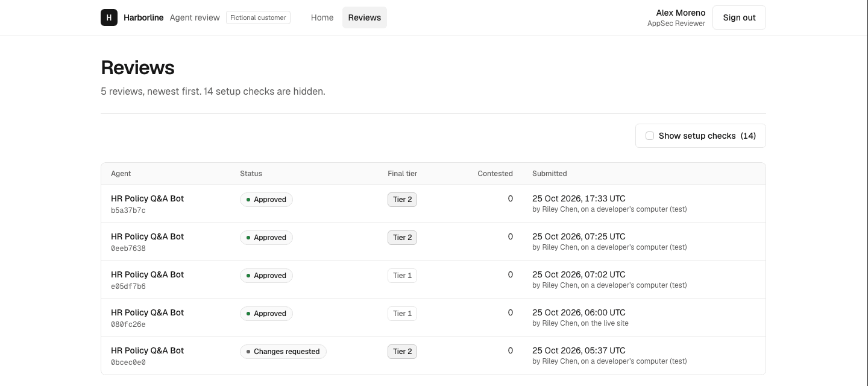Screen dimensions: 868x386
Task: Click the Fictional customer badge
Action: [x=258, y=17]
